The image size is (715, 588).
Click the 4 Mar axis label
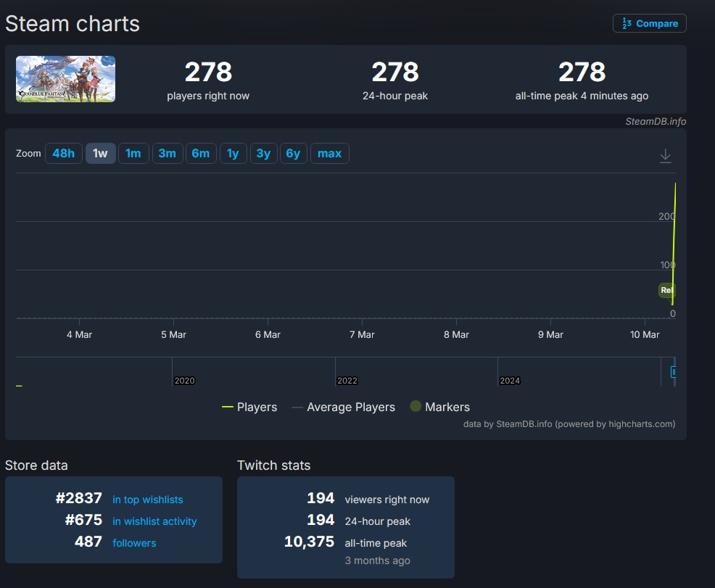(79, 334)
